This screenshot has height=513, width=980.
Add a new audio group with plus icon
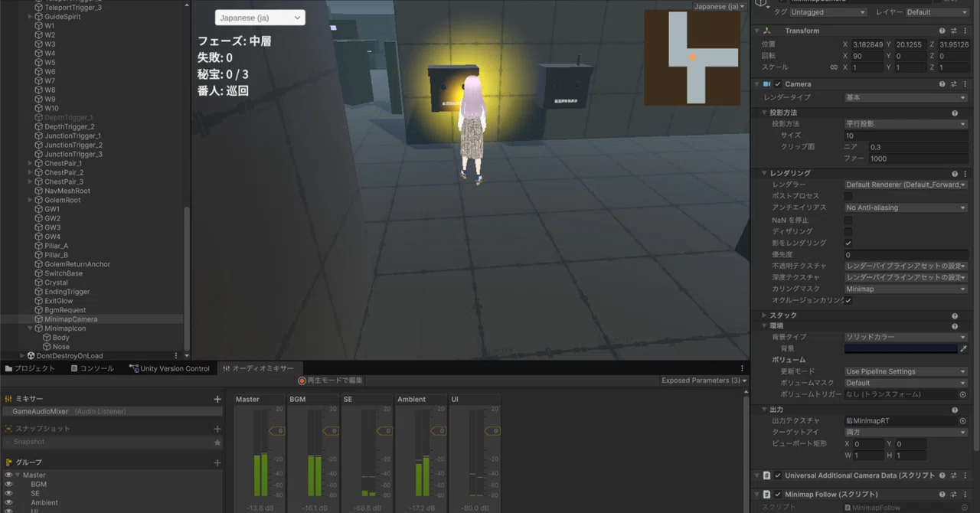217,462
